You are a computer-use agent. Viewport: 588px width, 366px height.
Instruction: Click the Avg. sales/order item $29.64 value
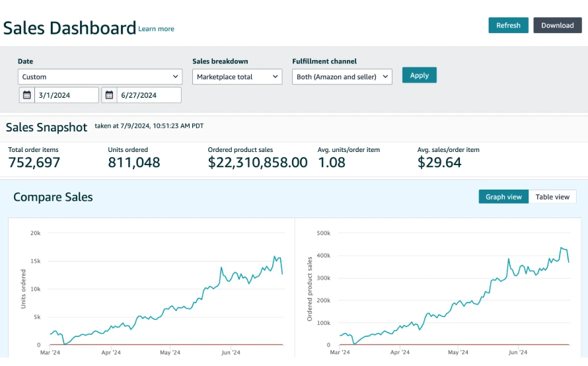click(439, 163)
